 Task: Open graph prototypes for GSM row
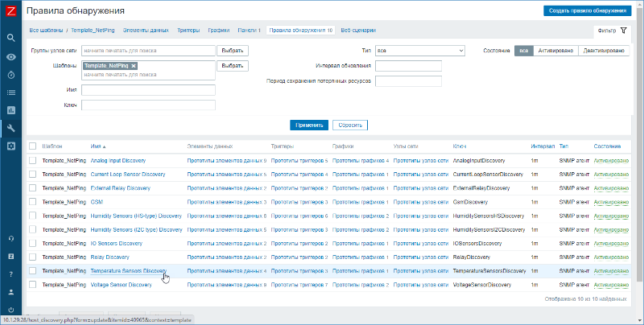point(360,202)
